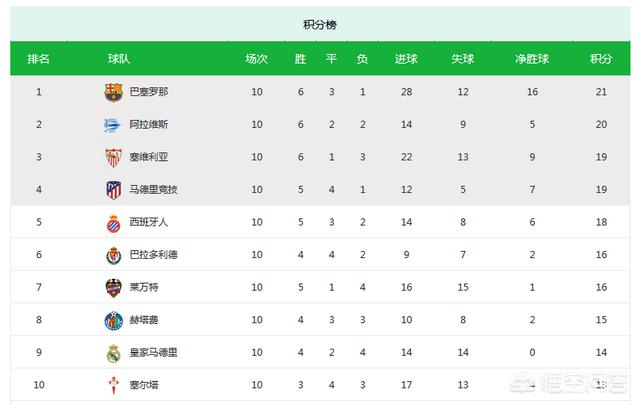640x405 pixels.
Task: Open the 巴塞罗那 team name link
Action: [149, 92]
